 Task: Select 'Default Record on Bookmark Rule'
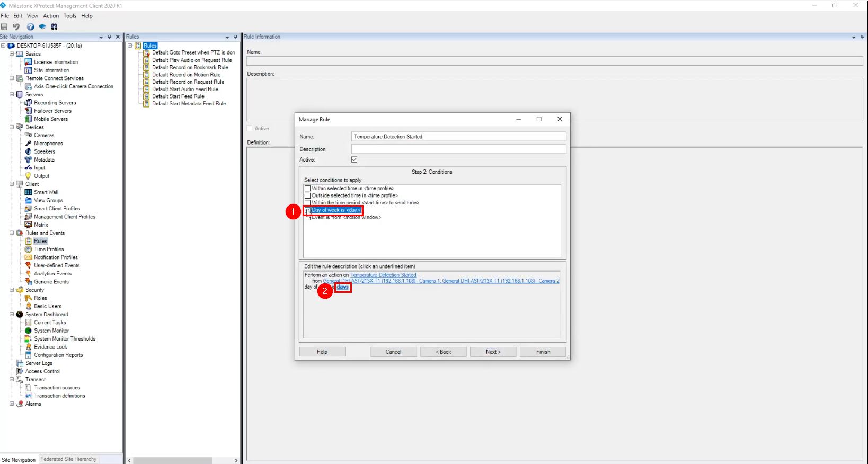pyautogui.click(x=190, y=67)
